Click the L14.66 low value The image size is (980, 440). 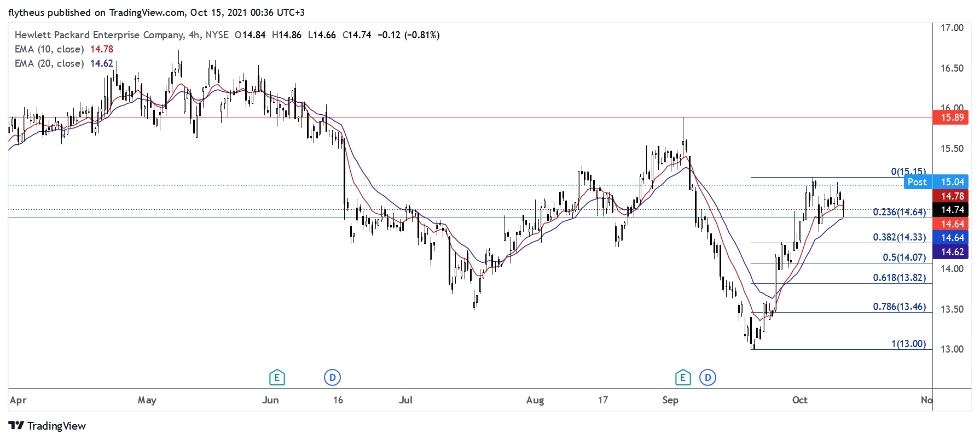coord(322,35)
